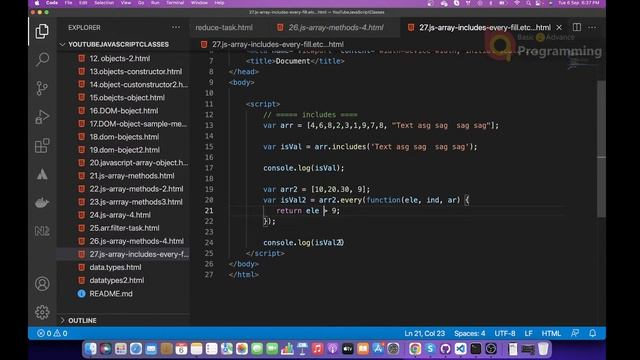
Task: Open 12. objects-2.html in explorer
Action: pos(120,58)
